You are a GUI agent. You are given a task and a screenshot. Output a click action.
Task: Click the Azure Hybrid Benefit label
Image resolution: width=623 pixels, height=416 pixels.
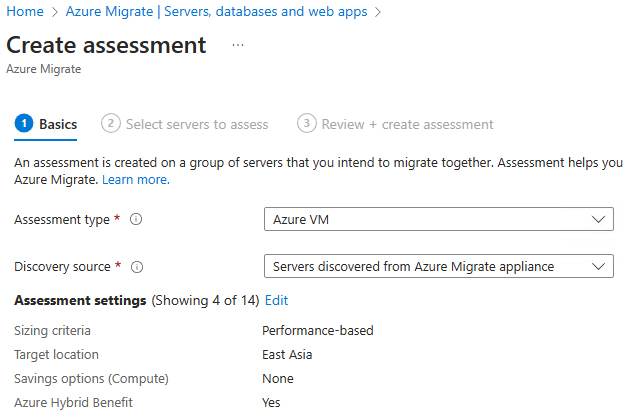74,402
